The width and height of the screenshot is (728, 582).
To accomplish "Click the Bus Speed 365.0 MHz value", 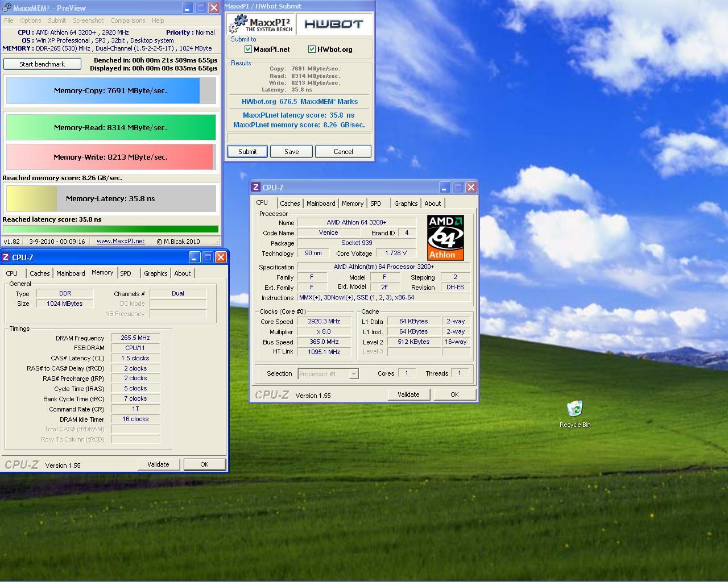I will click(324, 342).
